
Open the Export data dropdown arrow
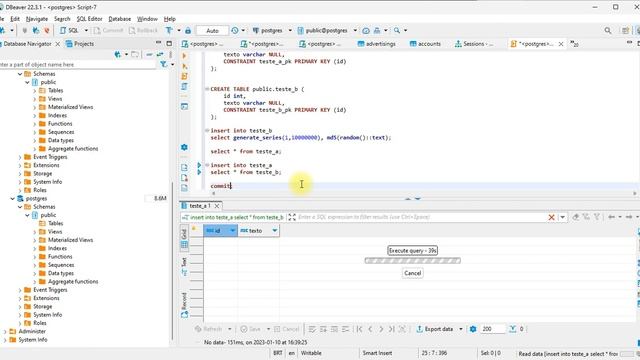[461, 329]
